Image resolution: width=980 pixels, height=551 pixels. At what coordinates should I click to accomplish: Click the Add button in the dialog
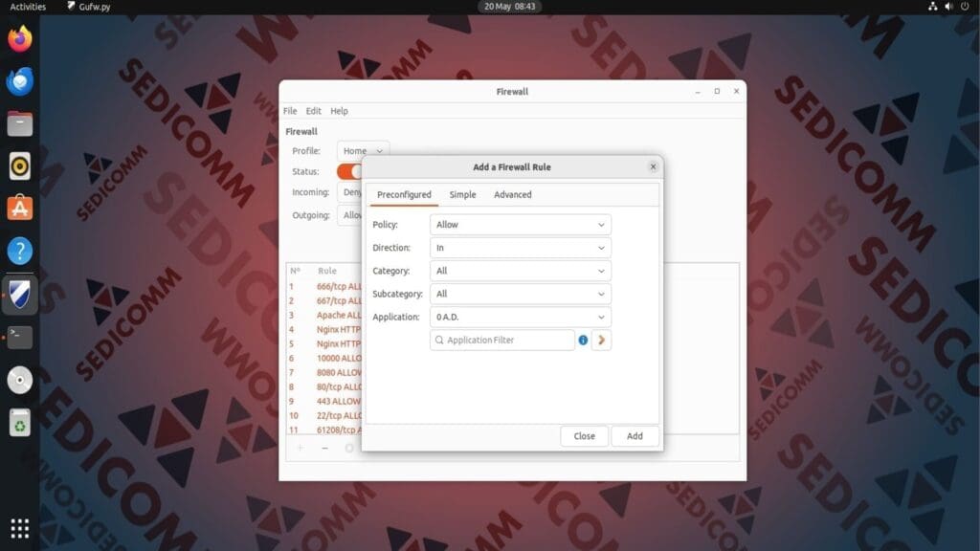(635, 435)
